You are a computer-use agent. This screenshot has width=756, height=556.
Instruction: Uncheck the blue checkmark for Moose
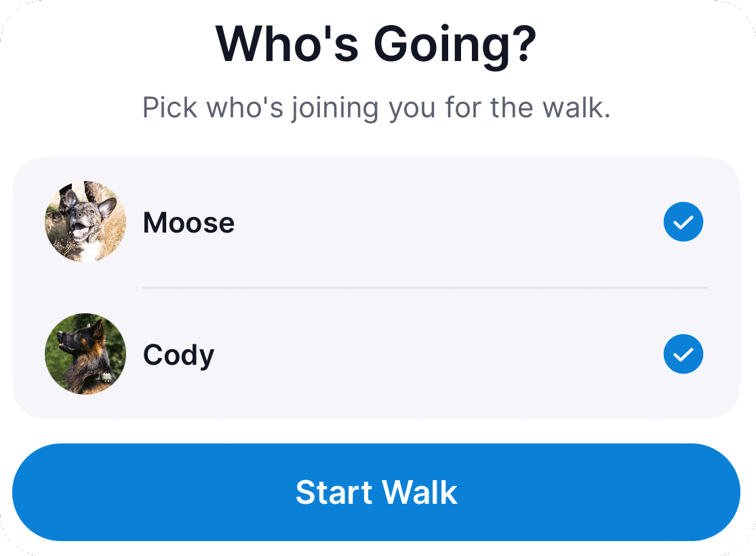click(683, 222)
